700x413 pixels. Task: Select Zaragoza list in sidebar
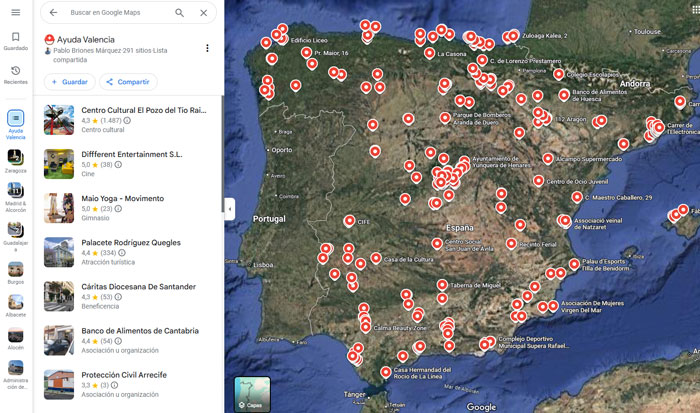tap(16, 160)
